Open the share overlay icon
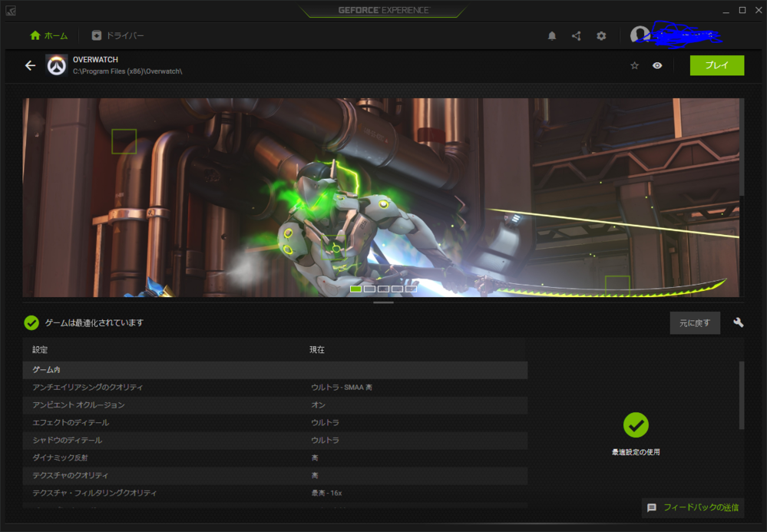 tap(577, 35)
